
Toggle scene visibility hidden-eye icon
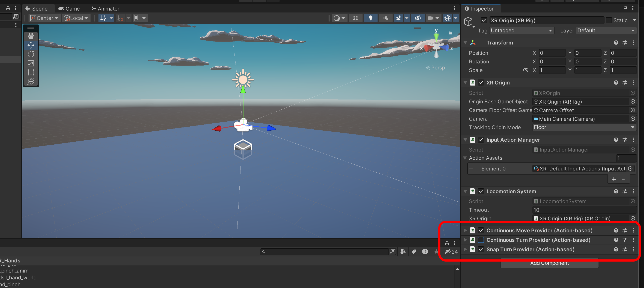coord(417,18)
